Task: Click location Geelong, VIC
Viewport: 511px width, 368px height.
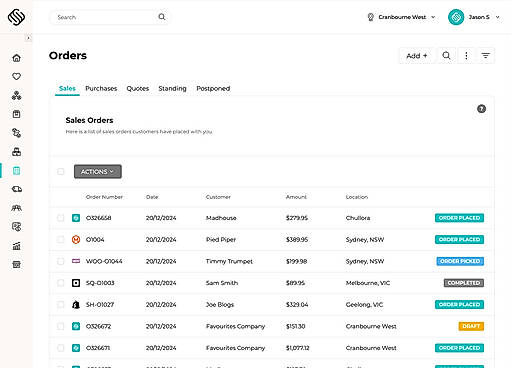Action: point(364,305)
